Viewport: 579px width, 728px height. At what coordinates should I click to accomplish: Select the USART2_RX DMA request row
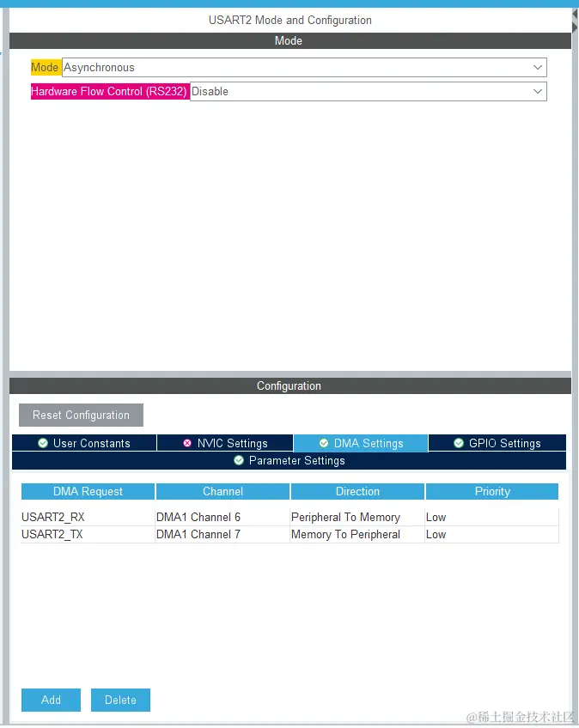pos(290,517)
